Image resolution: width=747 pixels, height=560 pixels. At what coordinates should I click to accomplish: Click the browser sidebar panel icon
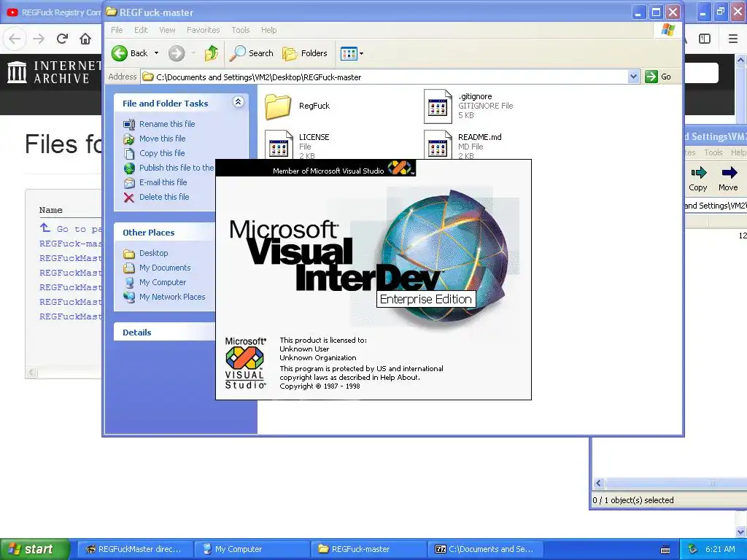tap(705, 39)
